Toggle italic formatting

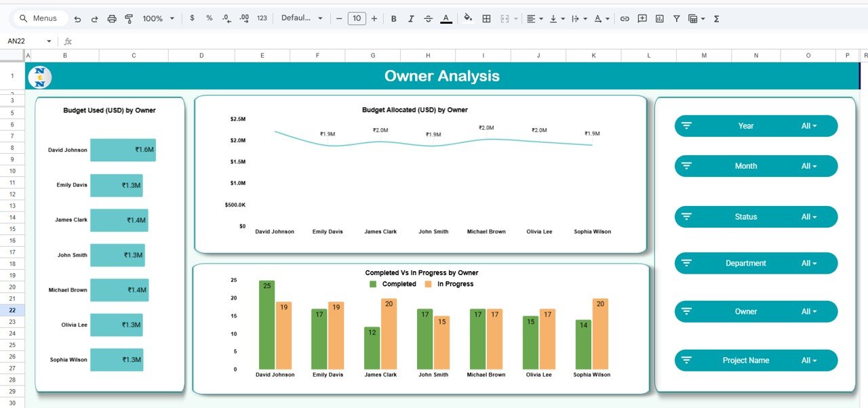[410, 18]
